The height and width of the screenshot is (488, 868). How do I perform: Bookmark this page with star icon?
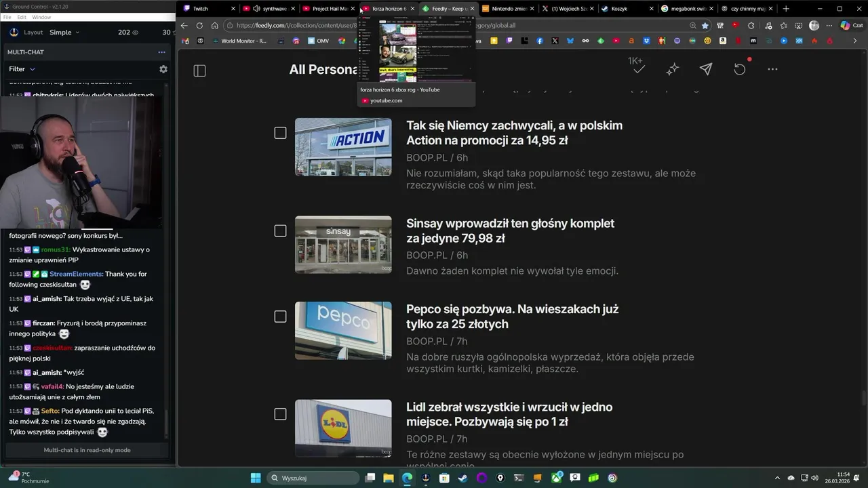tap(705, 26)
